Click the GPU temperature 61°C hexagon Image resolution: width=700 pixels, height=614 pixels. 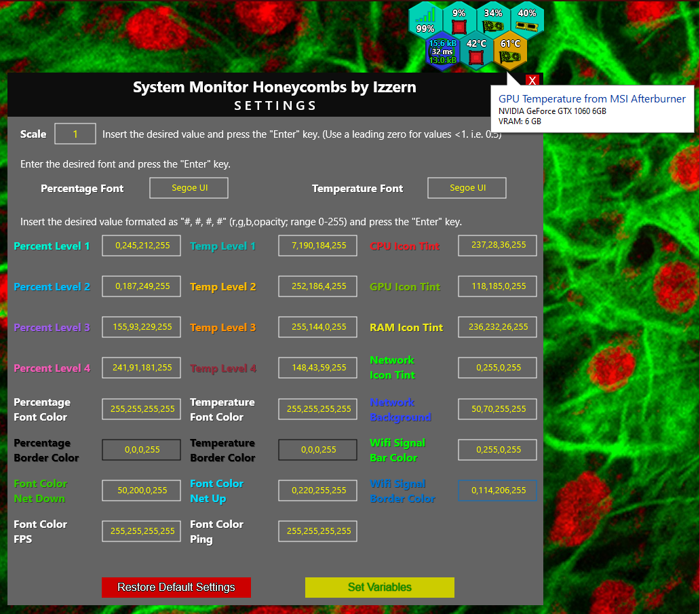(x=510, y=51)
